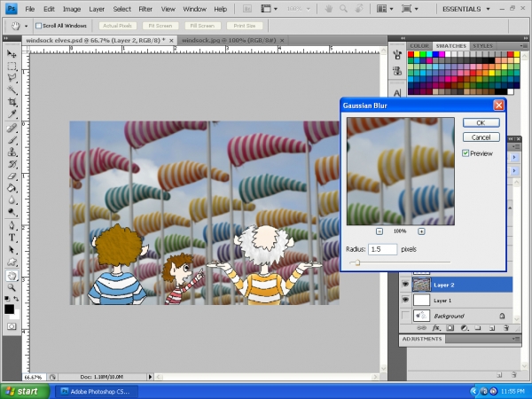Screen dimensions: 532x399
Task: Select the Magic Wand tool
Action: tap(12, 90)
